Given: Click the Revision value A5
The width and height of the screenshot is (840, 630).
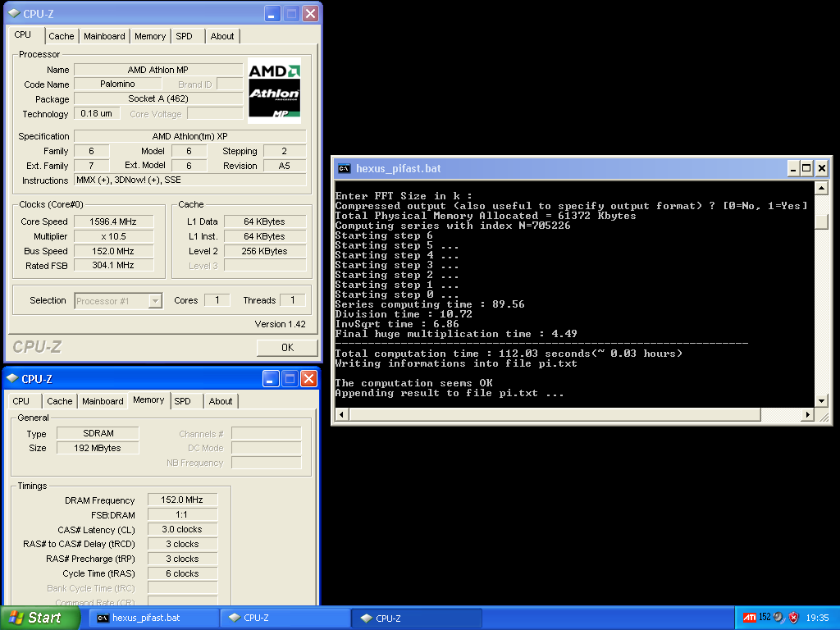Looking at the screenshot, I should (285, 166).
